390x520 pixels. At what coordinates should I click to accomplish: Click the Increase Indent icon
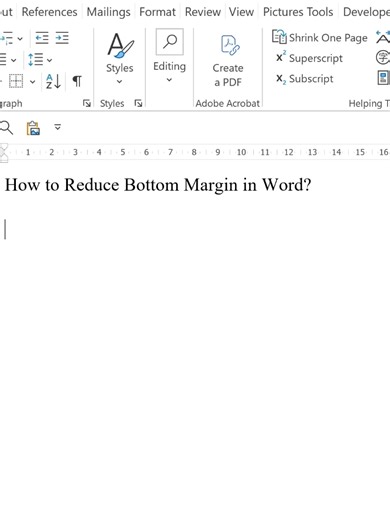point(62,38)
